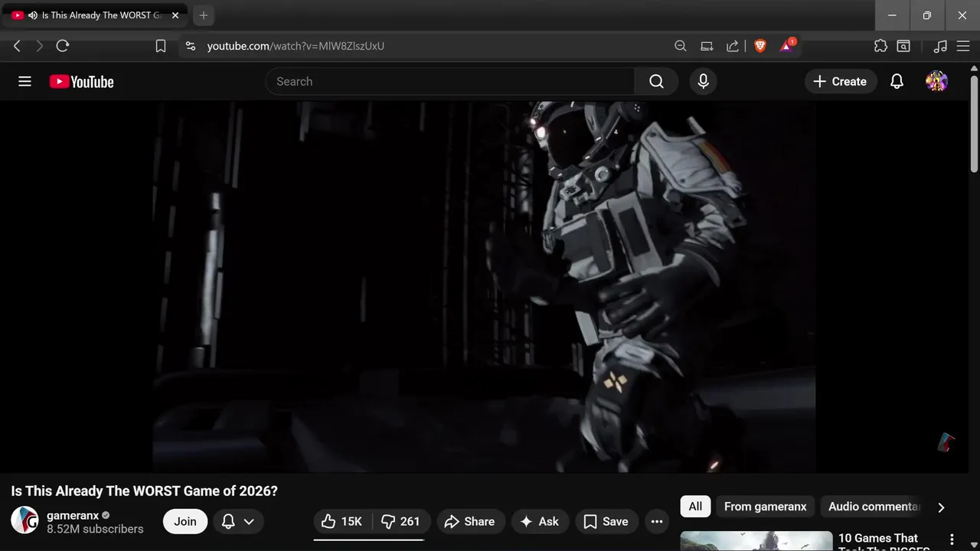
Task: Click the page vertical scrollbar
Action: click(x=974, y=124)
